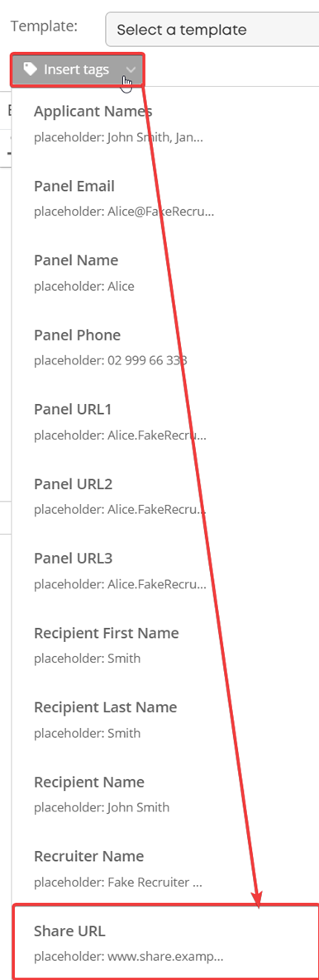This screenshot has height=980, width=319.
Task: Click the Insert tags button label
Action: (x=76, y=69)
